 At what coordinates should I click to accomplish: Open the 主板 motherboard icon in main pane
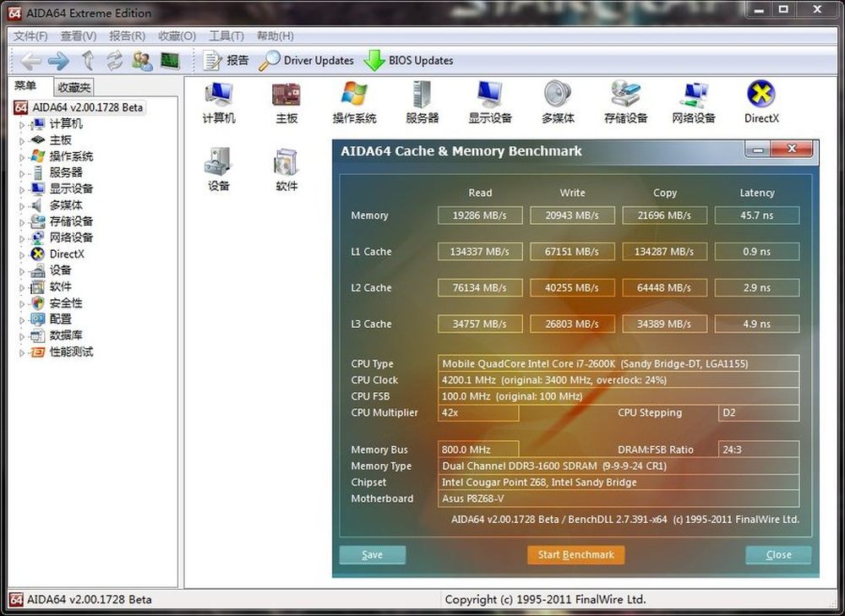(x=286, y=102)
